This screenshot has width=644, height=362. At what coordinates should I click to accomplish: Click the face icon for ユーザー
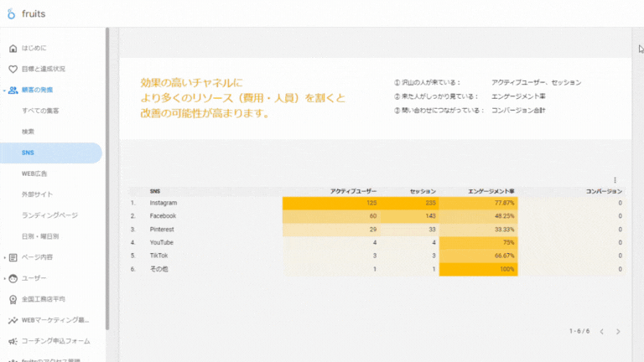pos(13,279)
